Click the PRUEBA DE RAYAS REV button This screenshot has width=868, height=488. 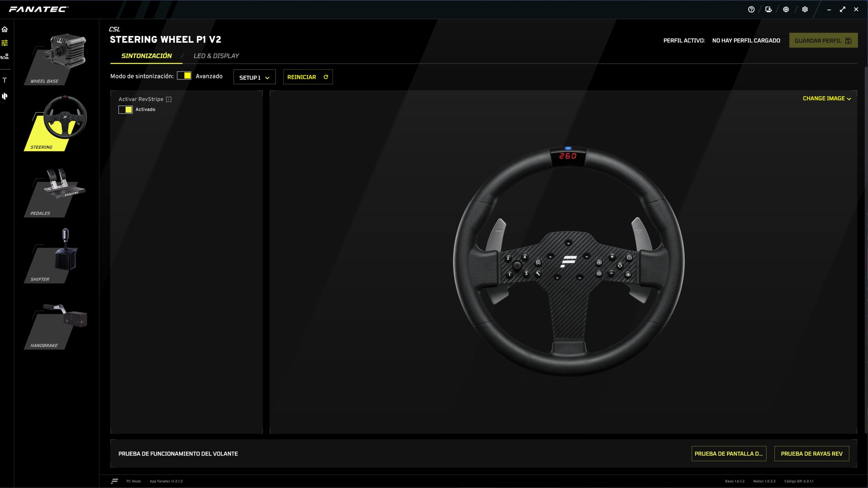811,453
